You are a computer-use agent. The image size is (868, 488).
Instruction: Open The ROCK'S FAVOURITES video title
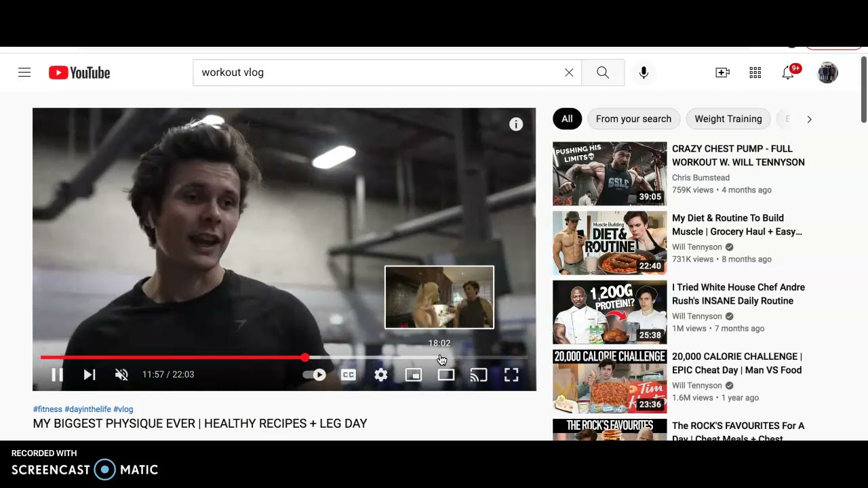738,432
